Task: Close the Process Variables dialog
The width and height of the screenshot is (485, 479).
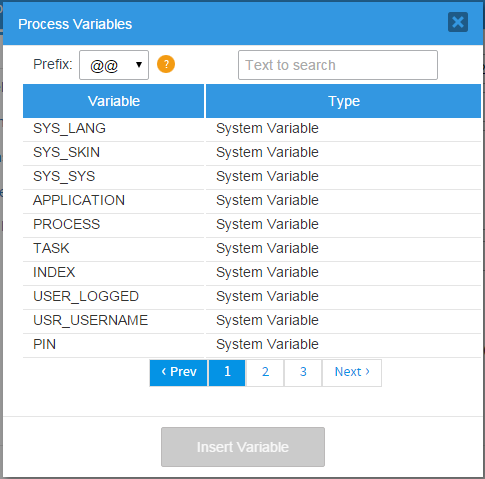Action: (x=458, y=22)
